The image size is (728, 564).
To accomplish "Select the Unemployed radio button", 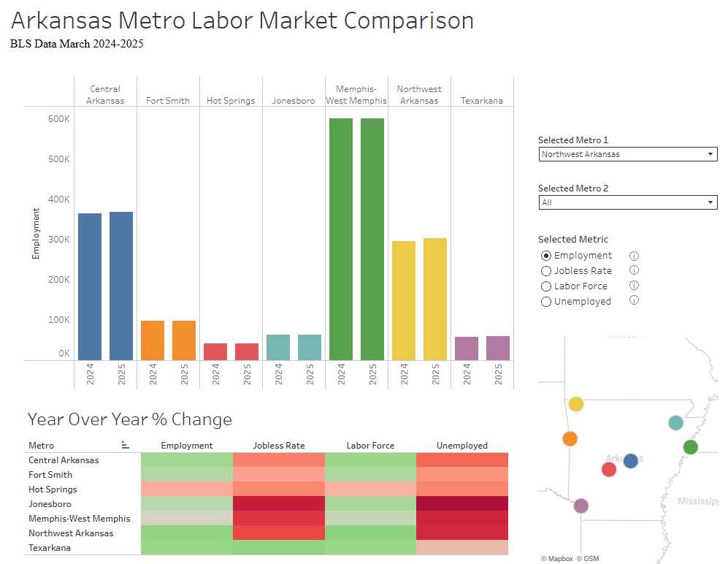I will pyautogui.click(x=546, y=302).
